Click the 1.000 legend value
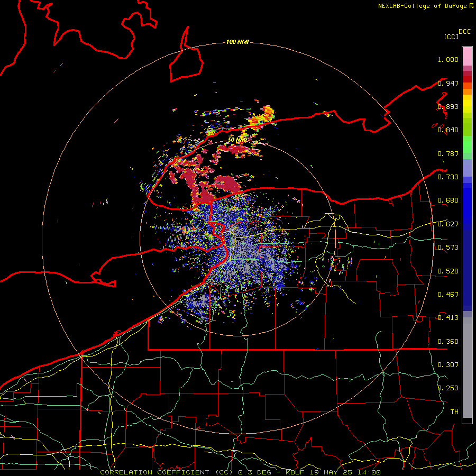 (x=448, y=59)
